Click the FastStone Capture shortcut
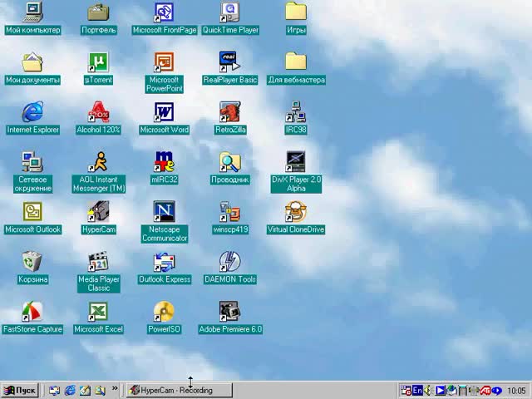Image resolution: width=532 pixels, height=399 pixels. 32,312
